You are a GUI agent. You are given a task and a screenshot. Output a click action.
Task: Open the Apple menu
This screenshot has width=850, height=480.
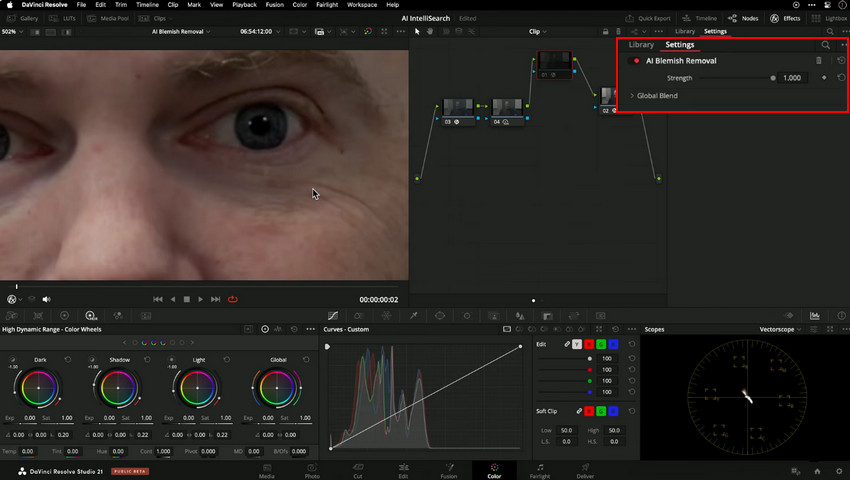point(9,4)
